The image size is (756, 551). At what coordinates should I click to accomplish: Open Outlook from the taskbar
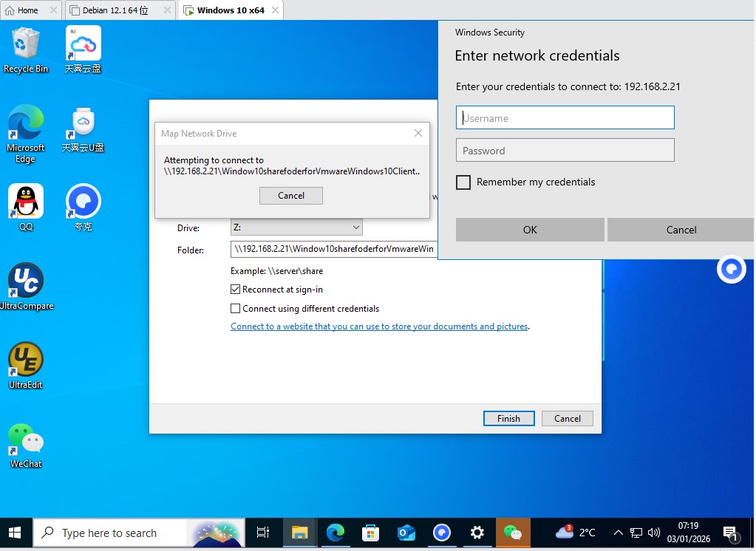click(x=406, y=533)
